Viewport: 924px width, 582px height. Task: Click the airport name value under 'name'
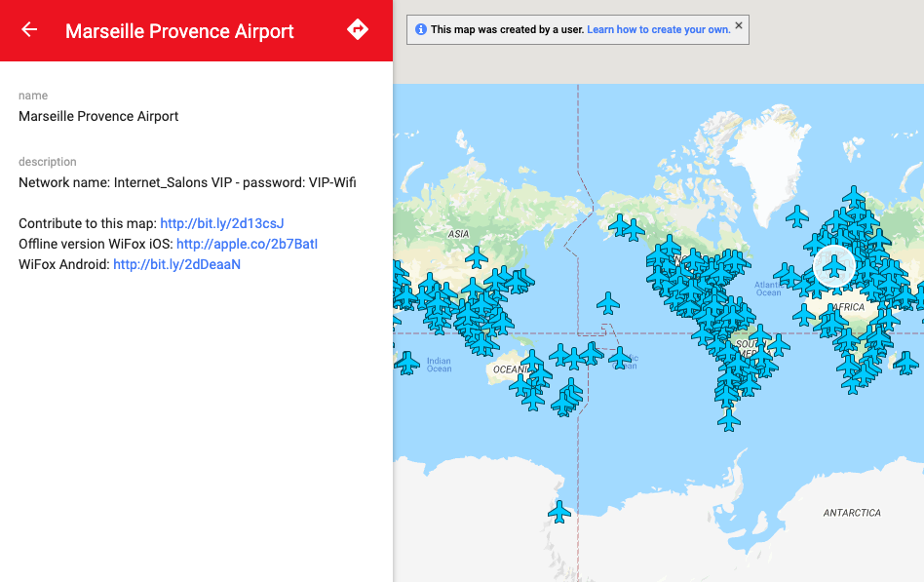point(98,116)
